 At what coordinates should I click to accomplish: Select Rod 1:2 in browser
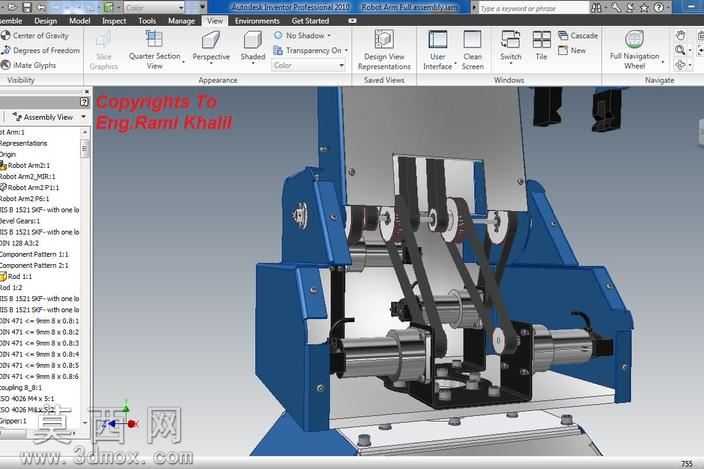pos(11,287)
